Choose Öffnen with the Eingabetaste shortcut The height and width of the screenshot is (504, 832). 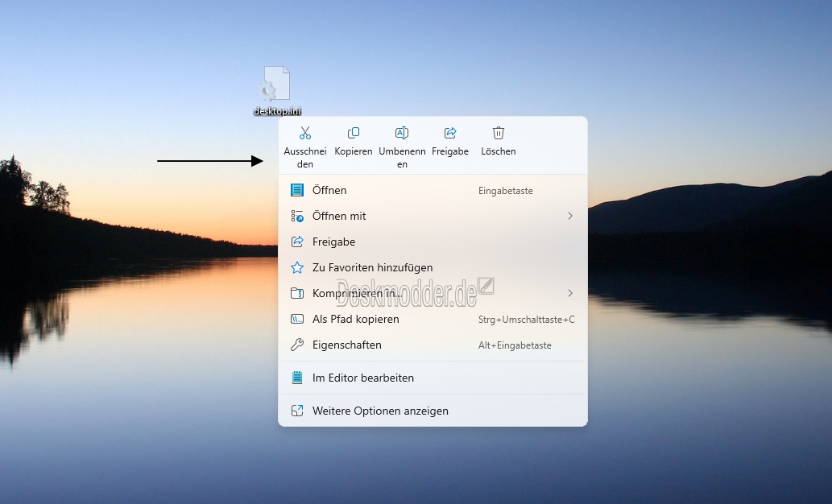pos(433,190)
